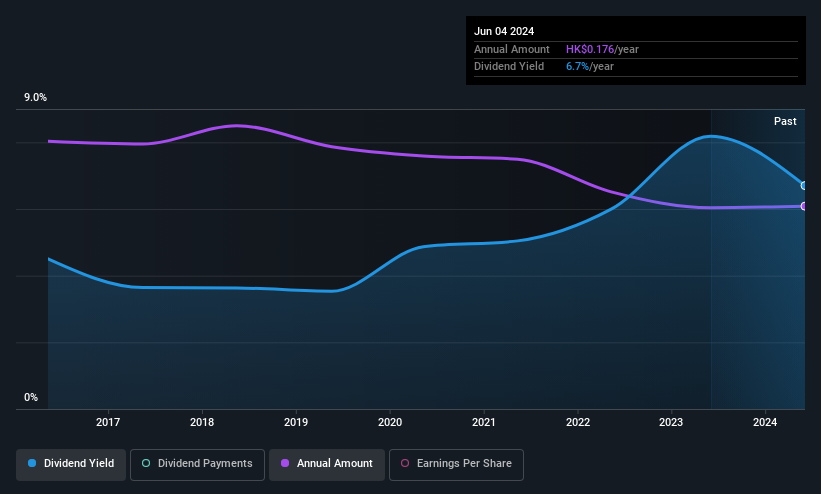Click the blue Dividend Yield legend dot

32,464
